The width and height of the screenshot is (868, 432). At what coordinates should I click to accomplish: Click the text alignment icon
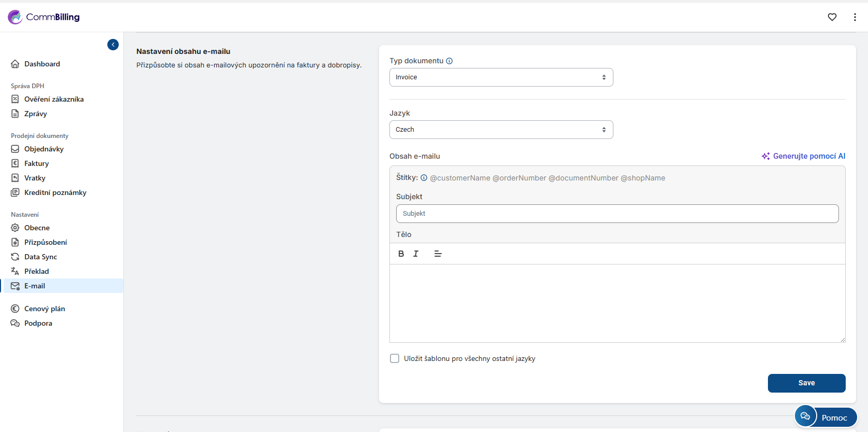click(438, 254)
